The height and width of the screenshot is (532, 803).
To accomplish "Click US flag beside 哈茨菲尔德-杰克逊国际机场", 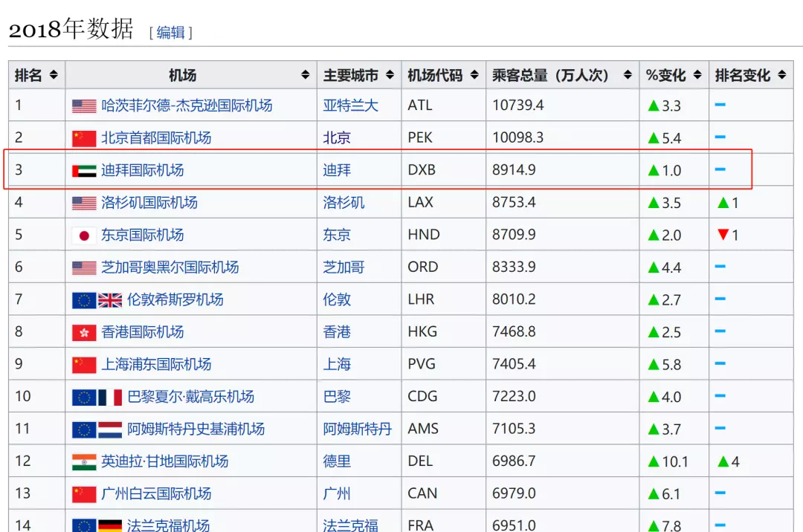I will 84,106.
